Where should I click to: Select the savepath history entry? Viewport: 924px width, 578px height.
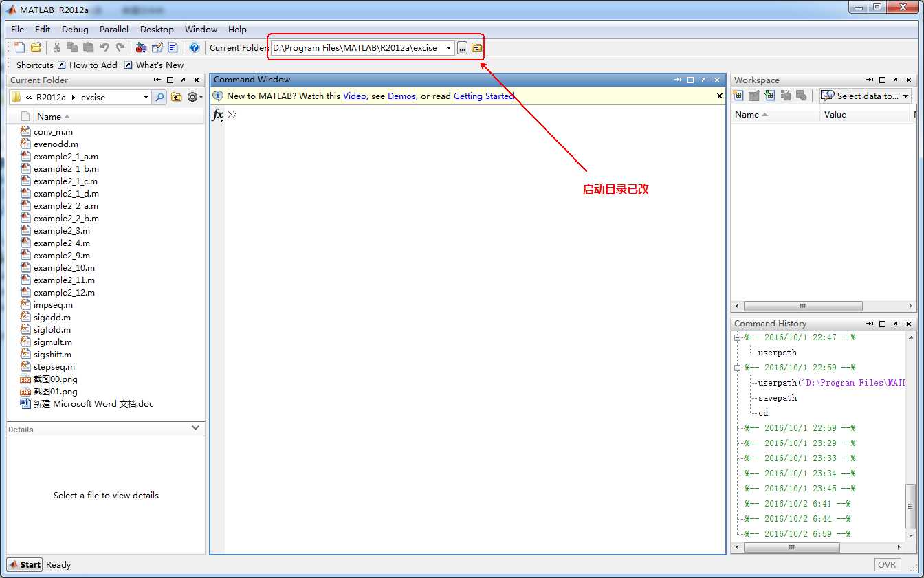pyautogui.click(x=778, y=398)
